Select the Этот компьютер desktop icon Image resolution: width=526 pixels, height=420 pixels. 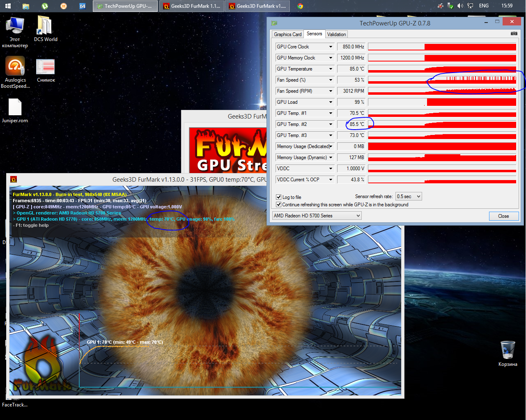pos(15,32)
